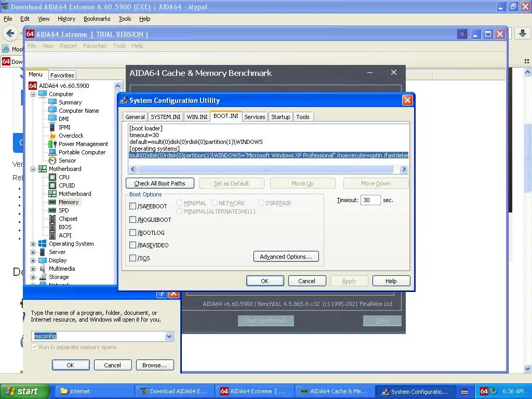Viewport: 532px width, 399px height.
Task: Select the SPD memory icon
Action: pyautogui.click(x=52, y=210)
